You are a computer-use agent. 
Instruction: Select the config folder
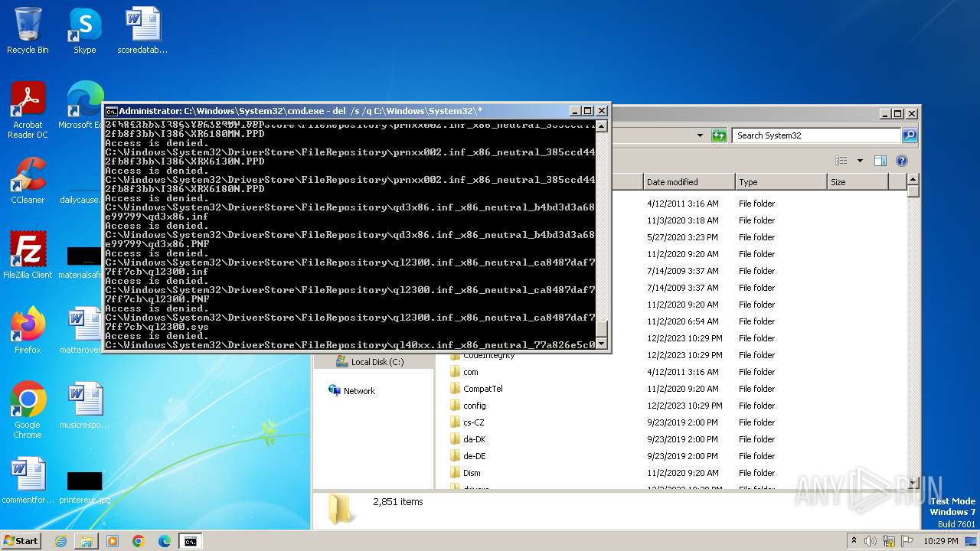click(468, 406)
